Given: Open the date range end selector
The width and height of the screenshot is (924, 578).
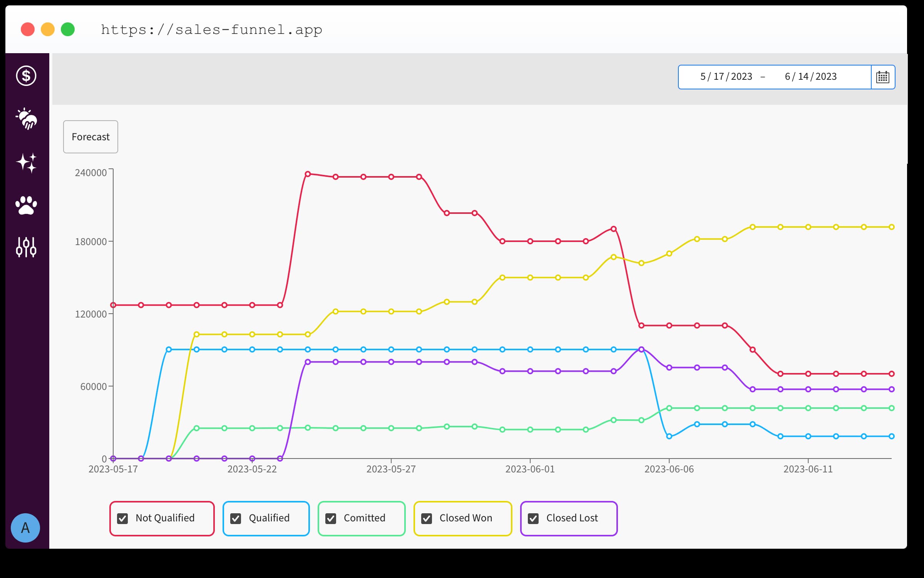Looking at the screenshot, I should 811,75.
